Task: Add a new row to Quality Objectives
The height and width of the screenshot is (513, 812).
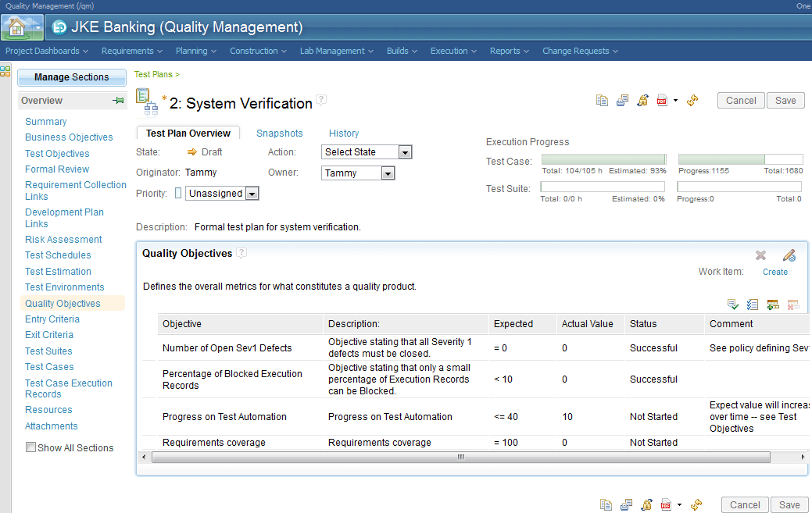Action: (772, 305)
